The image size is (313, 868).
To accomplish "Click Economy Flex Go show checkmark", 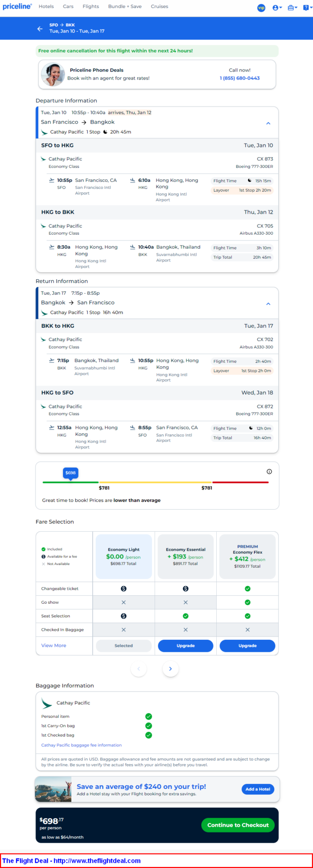I will (248, 602).
